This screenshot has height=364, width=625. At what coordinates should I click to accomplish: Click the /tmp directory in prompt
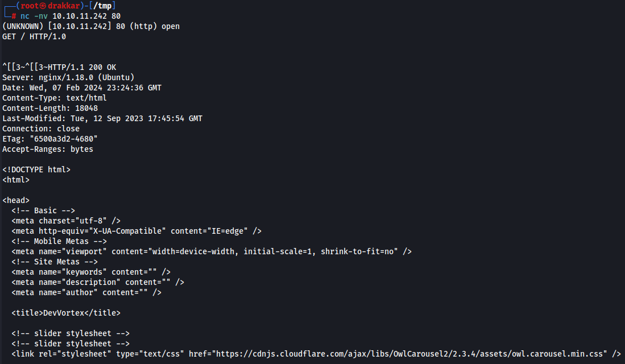pos(102,6)
